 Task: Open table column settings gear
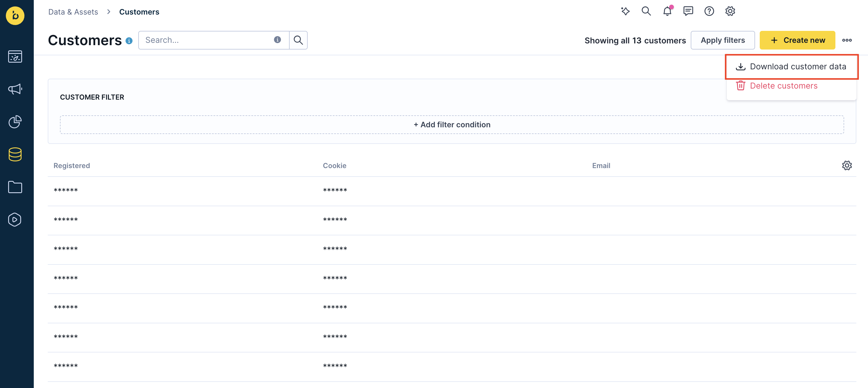847,165
